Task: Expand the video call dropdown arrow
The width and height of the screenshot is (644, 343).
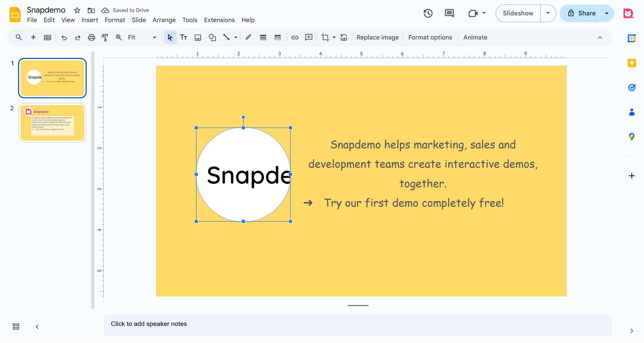Action: (484, 13)
